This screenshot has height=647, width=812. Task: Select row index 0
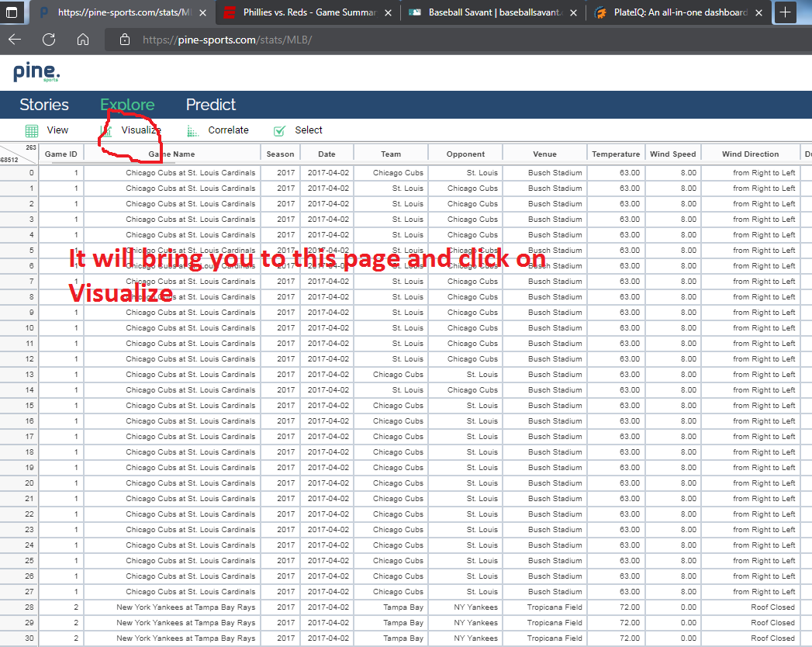tap(19, 172)
